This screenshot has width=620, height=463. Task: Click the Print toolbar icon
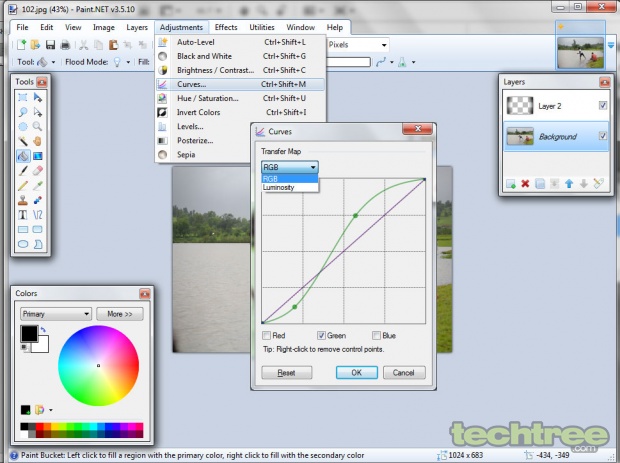click(65, 45)
